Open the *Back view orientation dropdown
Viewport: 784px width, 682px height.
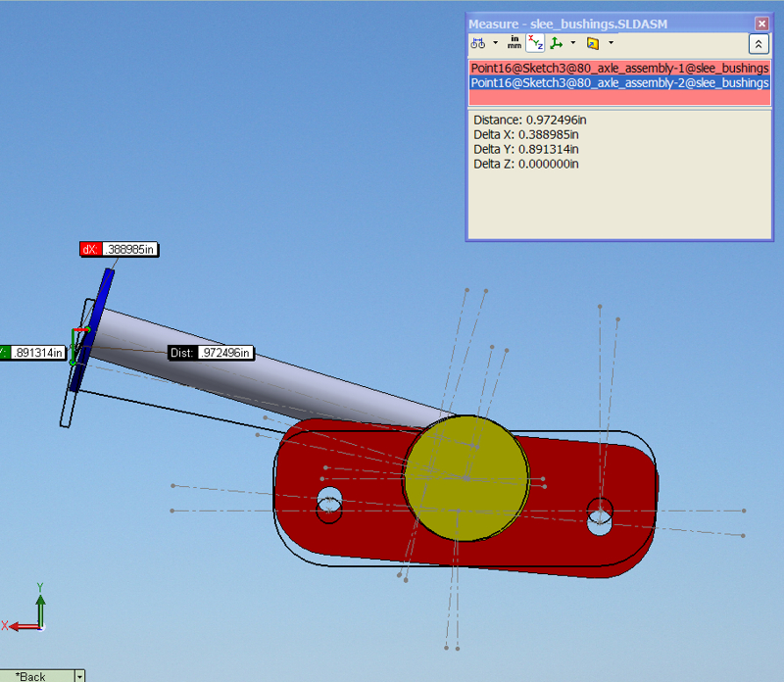click(x=79, y=676)
